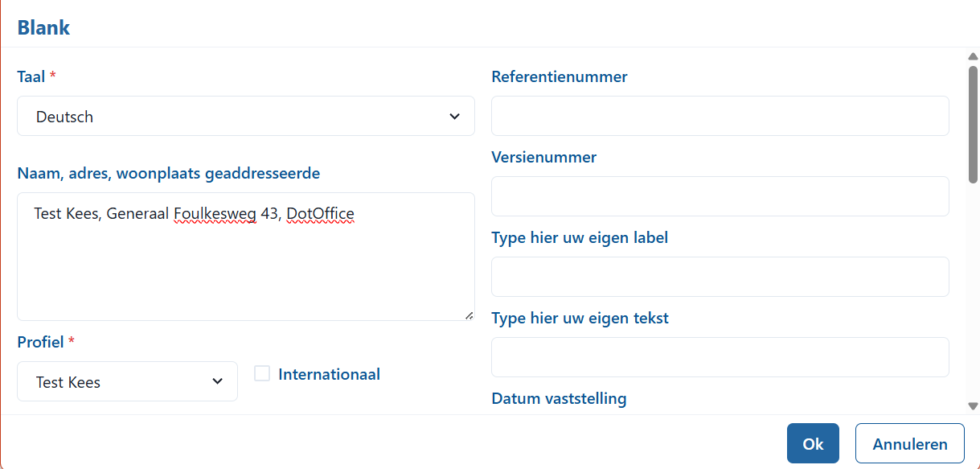Click the vertical scrollbar thumb

(x=973, y=123)
